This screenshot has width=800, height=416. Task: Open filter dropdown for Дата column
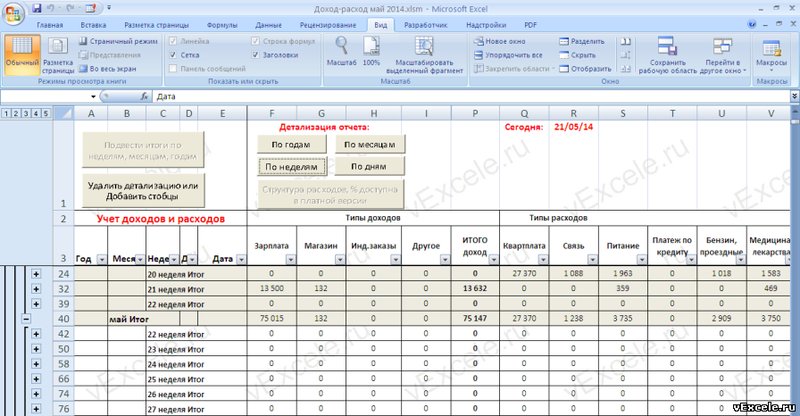241,259
